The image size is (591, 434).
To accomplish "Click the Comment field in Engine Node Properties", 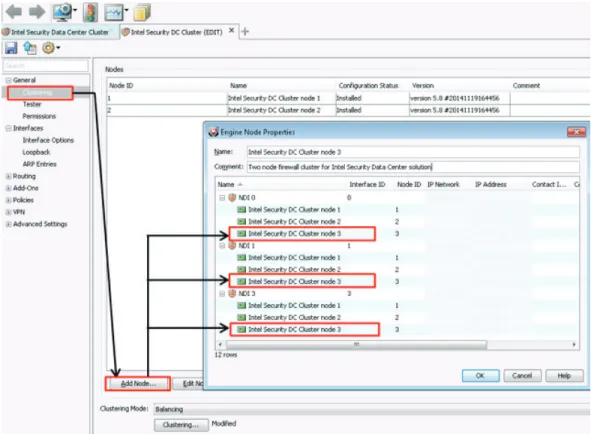I will tap(413, 167).
